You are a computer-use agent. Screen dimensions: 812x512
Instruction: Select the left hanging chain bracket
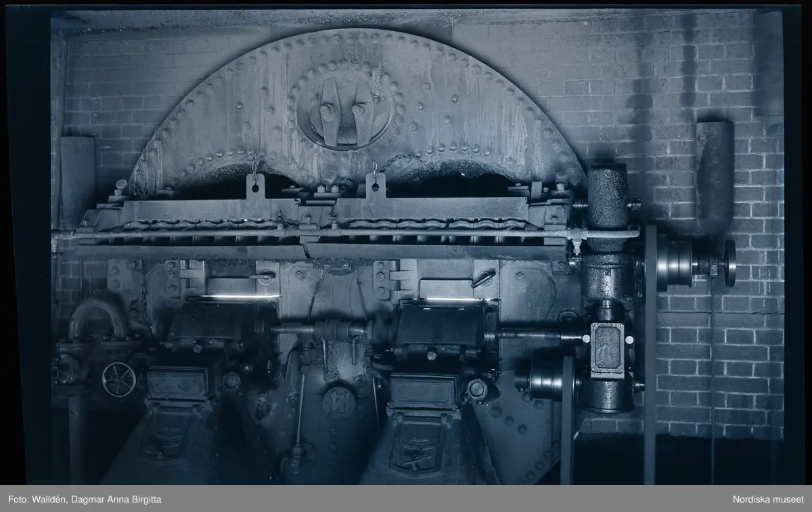tap(255, 186)
